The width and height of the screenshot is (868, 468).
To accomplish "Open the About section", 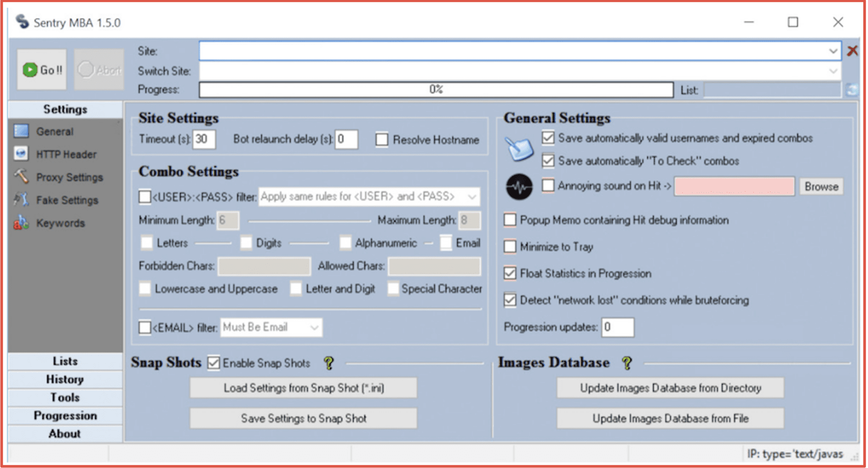I will click(x=65, y=434).
